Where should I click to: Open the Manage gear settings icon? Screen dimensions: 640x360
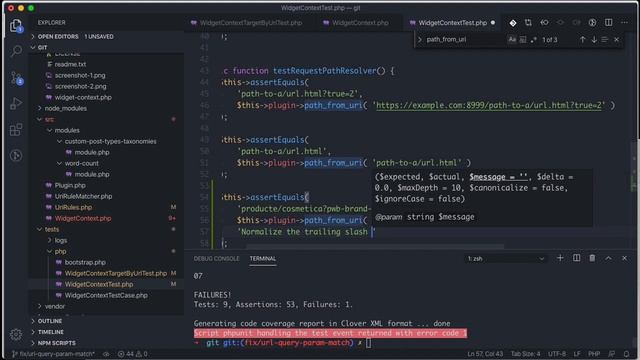[16, 335]
